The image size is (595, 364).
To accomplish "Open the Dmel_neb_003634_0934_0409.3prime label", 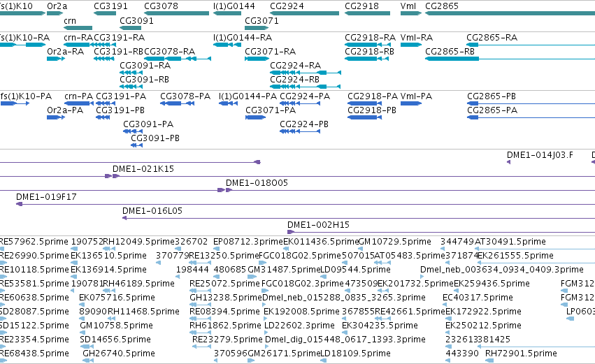I will [501, 270].
